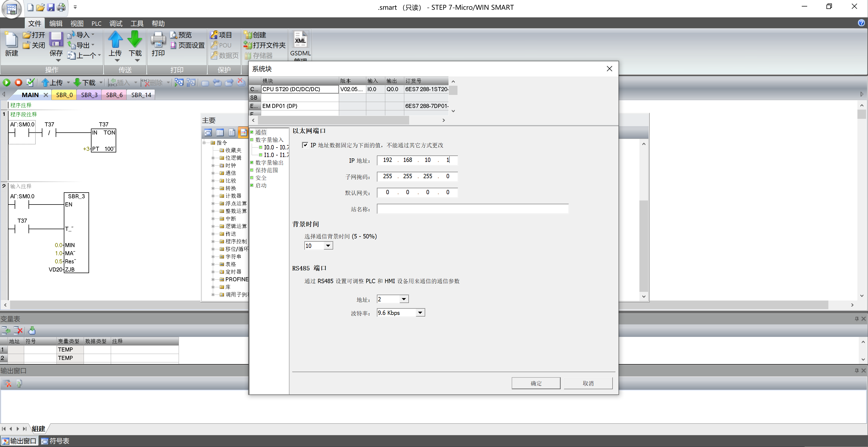Click the New project icon
Screen dimensions: 868x447
click(11, 40)
